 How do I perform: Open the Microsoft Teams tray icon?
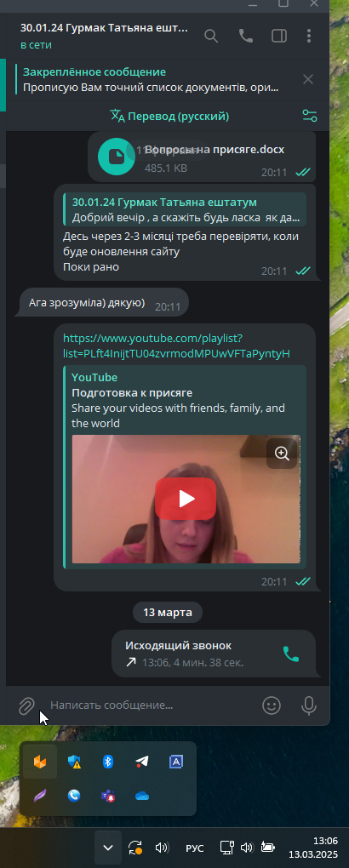(108, 796)
